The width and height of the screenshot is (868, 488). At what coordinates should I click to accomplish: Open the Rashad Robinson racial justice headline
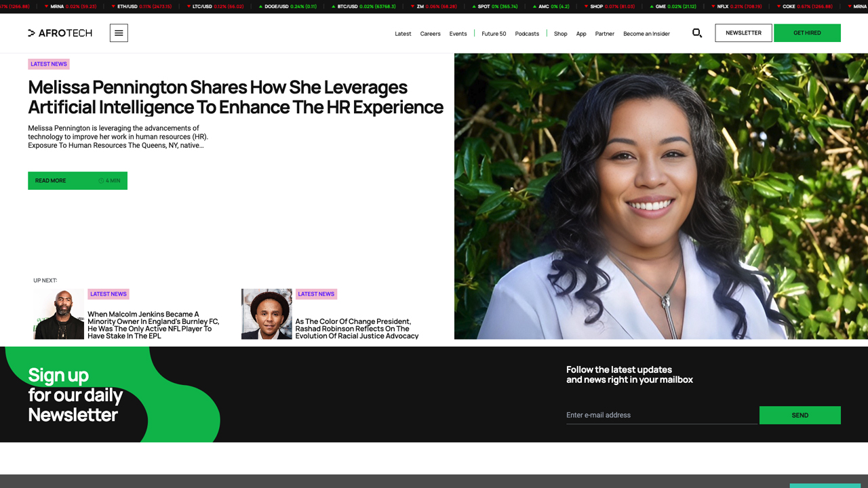(357, 329)
